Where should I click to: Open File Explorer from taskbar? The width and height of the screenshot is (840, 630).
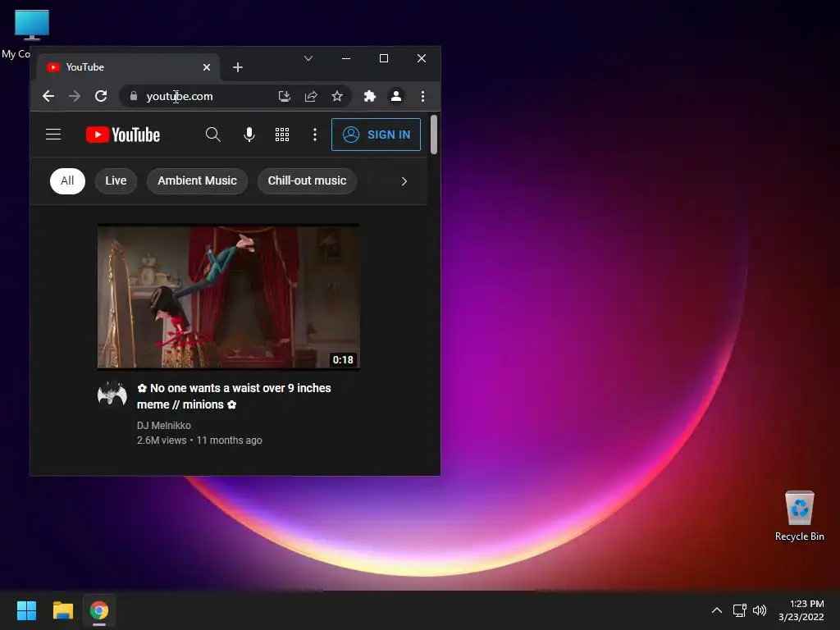pyautogui.click(x=62, y=610)
